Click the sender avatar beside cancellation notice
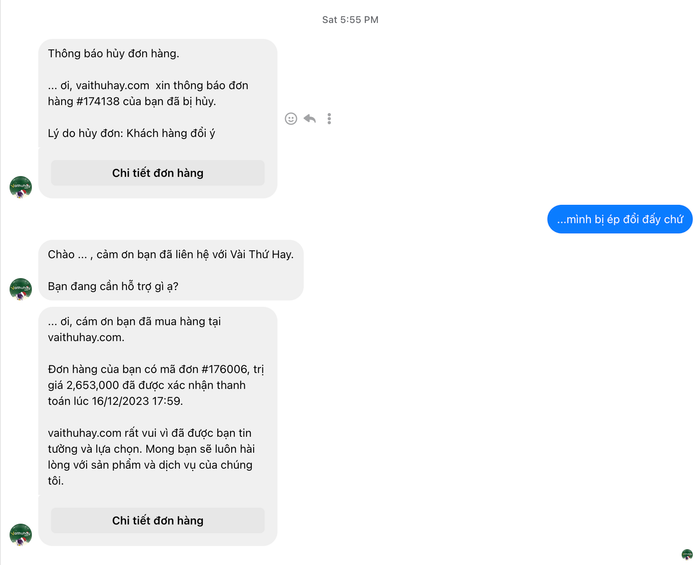This screenshot has width=700, height=565. (21, 187)
